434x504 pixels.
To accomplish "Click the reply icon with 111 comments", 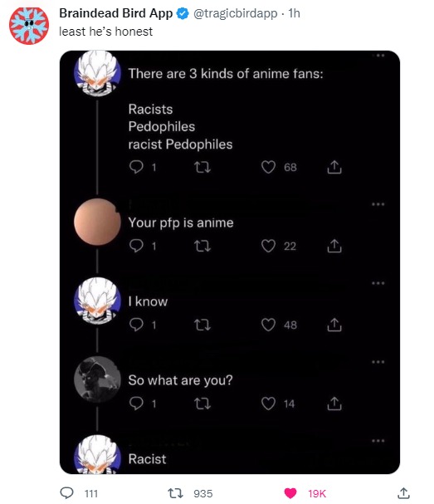I will 67,492.
